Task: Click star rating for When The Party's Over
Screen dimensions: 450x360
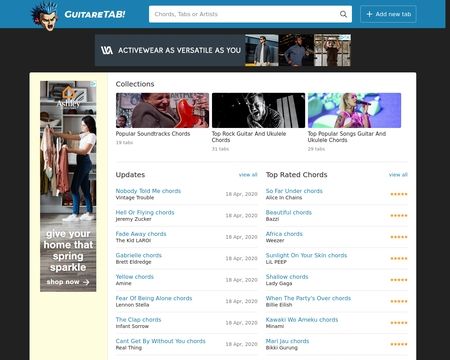Action: click(x=399, y=301)
